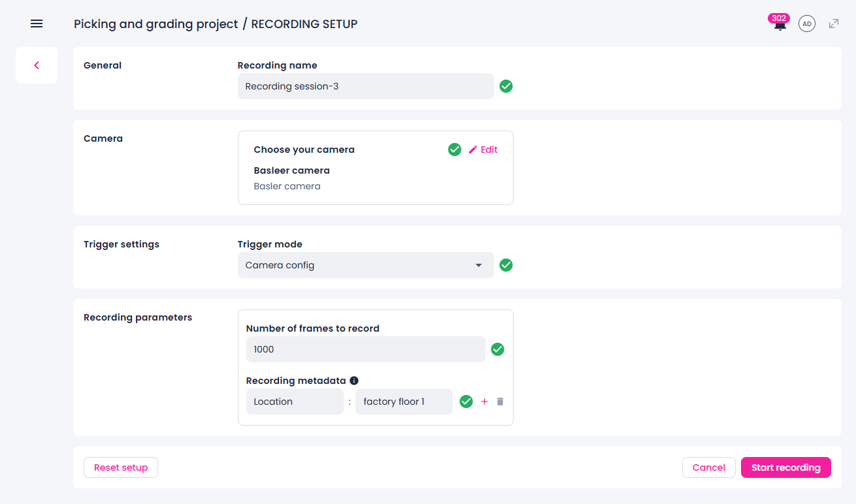Click the Basler camera subtitle text
Image resolution: width=856 pixels, height=504 pixels.
[287, 186]
